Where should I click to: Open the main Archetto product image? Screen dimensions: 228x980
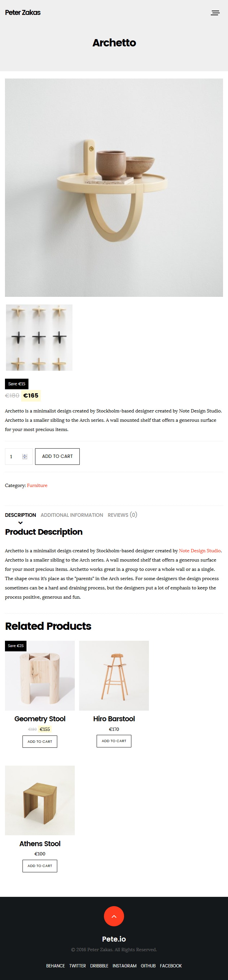coord(114,188)
